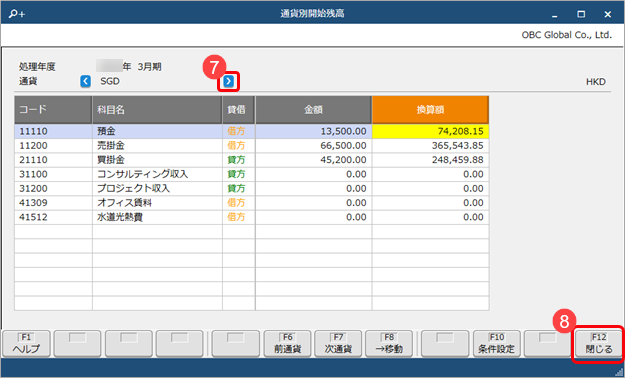Click the search-plus icon in title bar
This screenshot has width=625, height=378.
pyautogui.click(x=17, y=14)
